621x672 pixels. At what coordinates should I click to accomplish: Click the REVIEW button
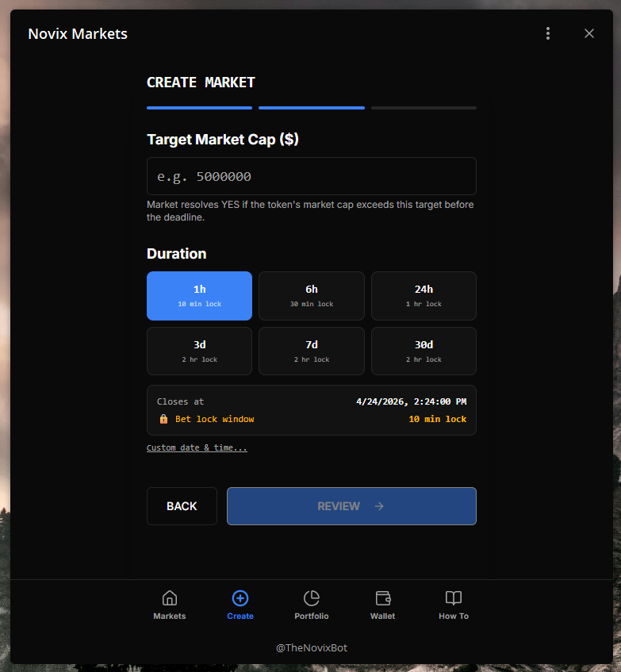(351, 506)
